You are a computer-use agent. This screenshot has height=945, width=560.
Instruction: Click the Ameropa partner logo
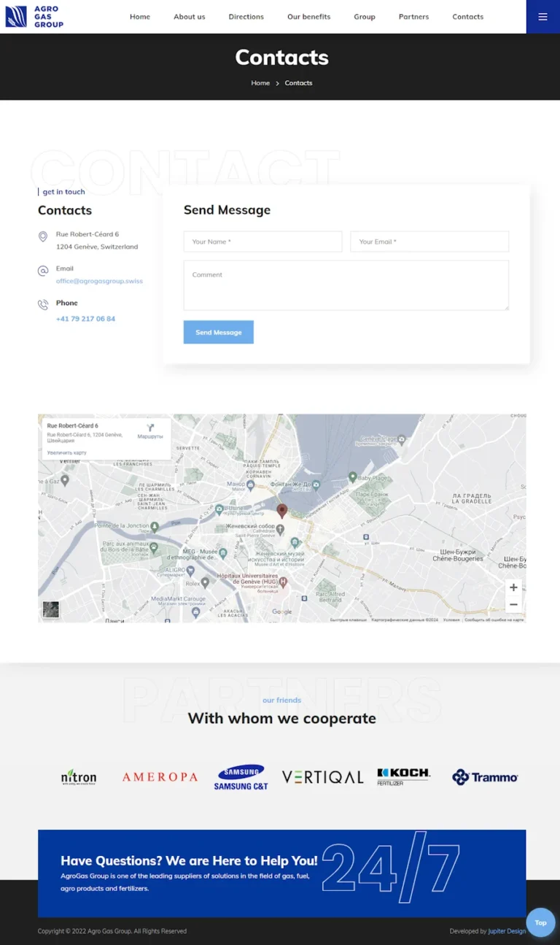[160, 777]
